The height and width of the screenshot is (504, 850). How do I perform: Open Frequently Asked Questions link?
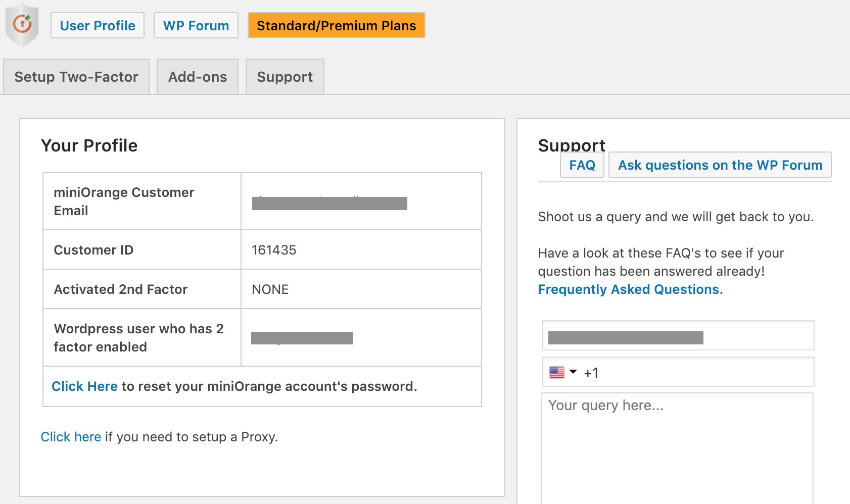(630, 289)
